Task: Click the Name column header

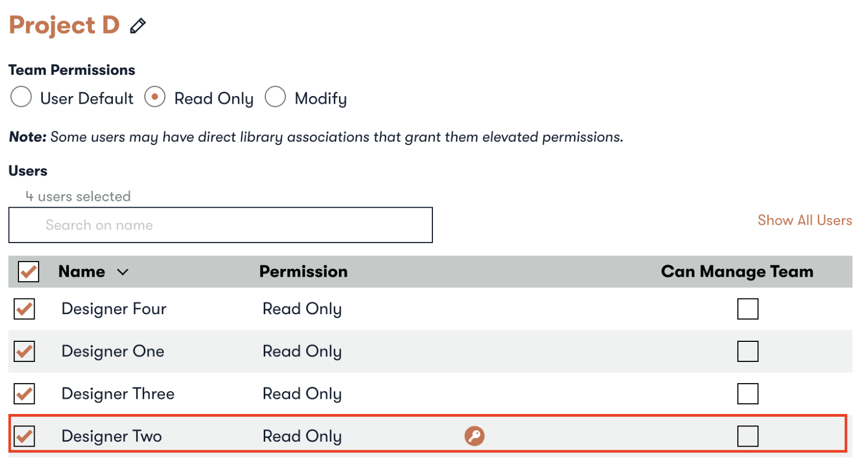Action: pyautogui.click(x=82, y=271)
